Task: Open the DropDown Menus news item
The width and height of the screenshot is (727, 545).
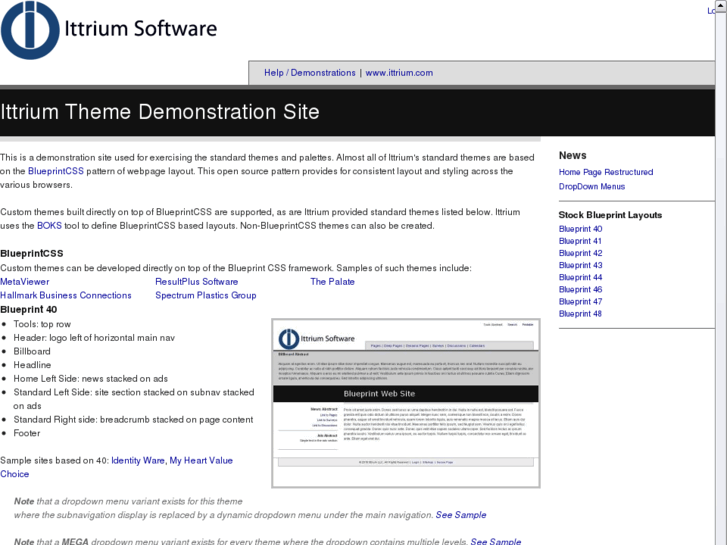Action: 592,186
